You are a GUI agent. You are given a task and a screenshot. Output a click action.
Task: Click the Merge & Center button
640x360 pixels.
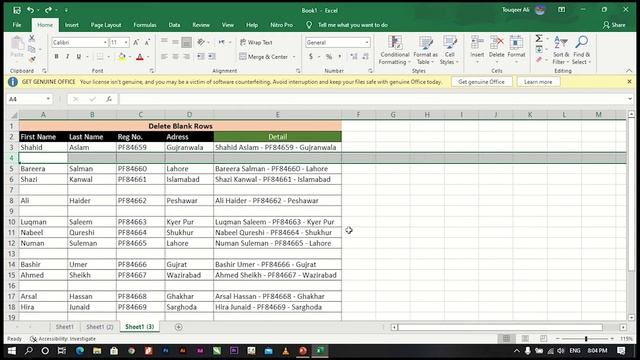264,57
